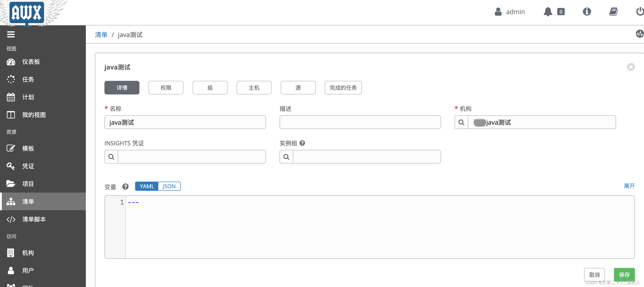
Task: Open the activity stream icon
Action: click(639, 34)
